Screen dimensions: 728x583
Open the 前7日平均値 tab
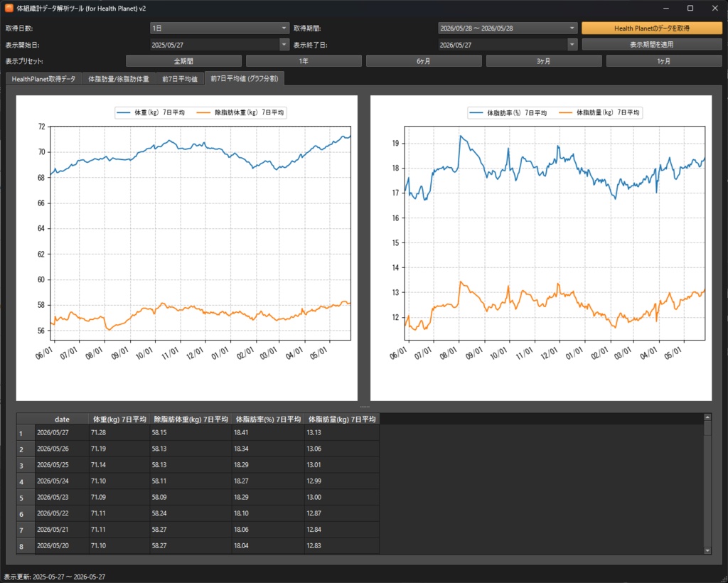(180, 79)
